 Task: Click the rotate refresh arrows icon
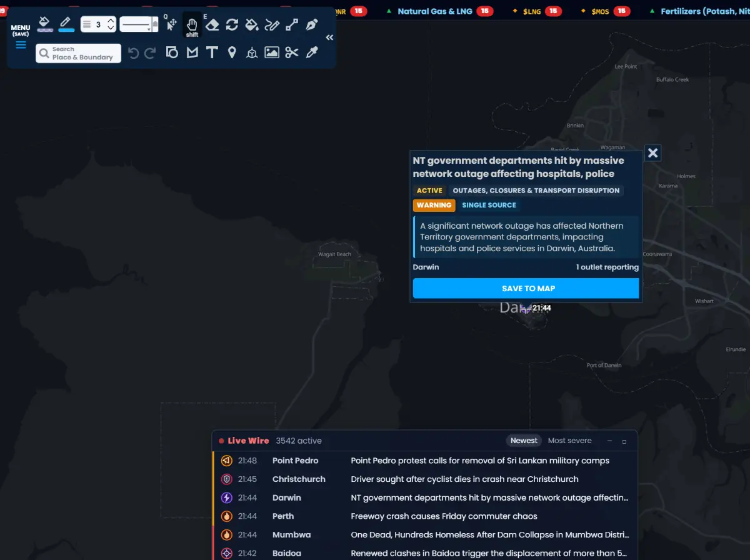(x=232, y=24)
